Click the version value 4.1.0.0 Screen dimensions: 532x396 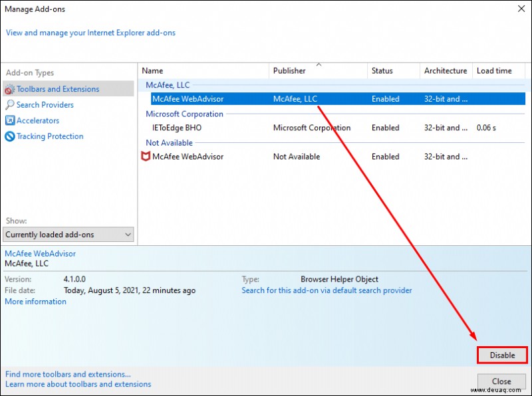click(74, 279)
